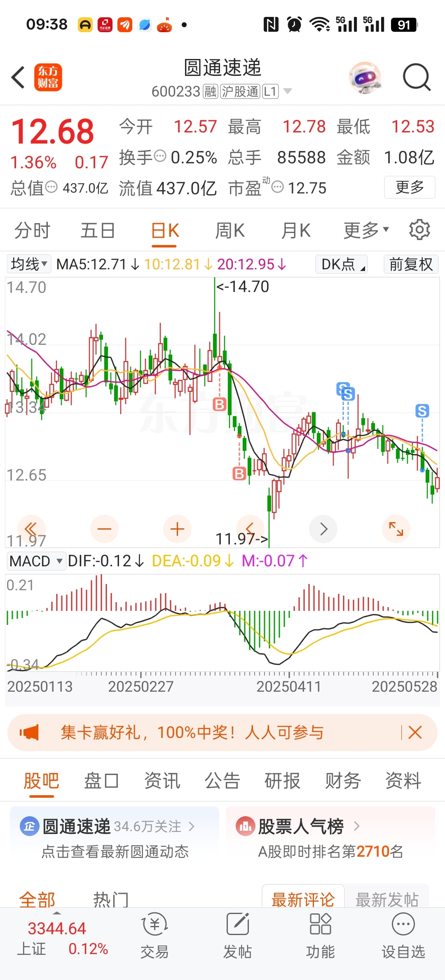
Task: Tap the 总值 info bubble icon
Action: pyautogui.click(x=51, y=187)
